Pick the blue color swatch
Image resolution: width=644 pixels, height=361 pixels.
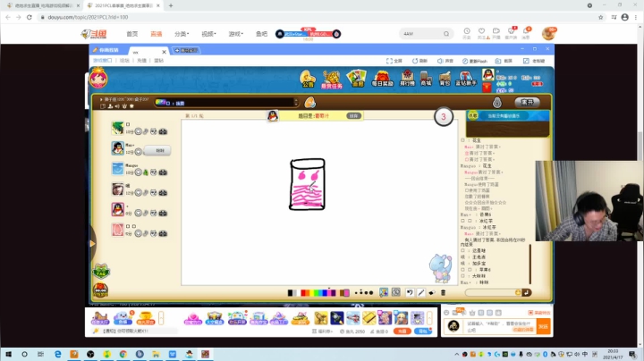click(x=325, y=292)
